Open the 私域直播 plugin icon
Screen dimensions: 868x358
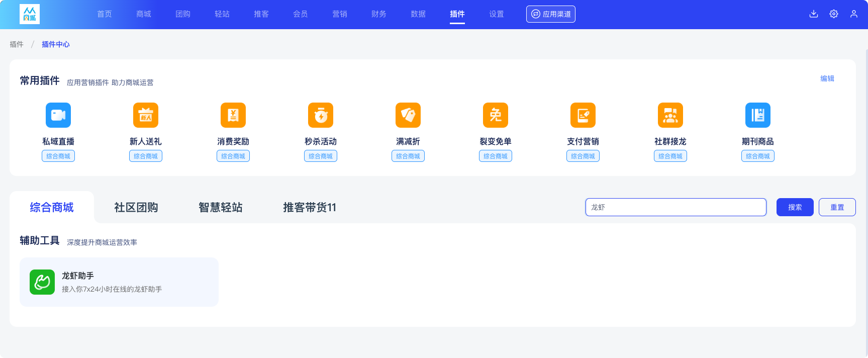point(58,115)
